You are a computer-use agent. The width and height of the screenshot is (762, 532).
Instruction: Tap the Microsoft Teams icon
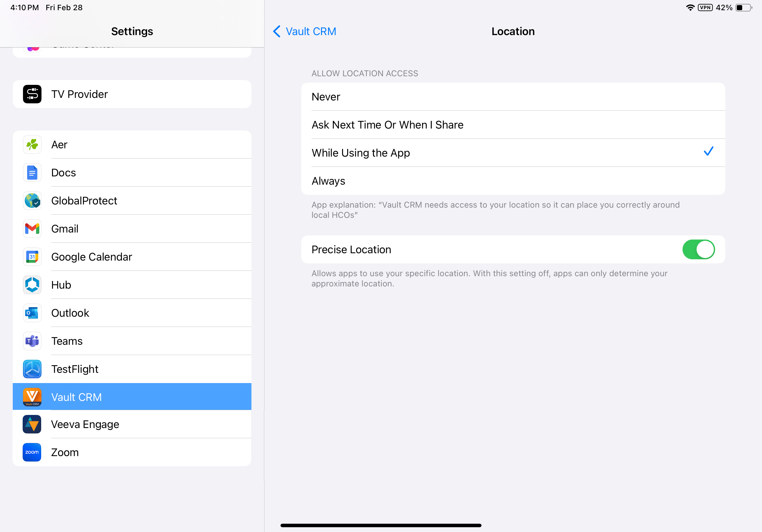(x=32, y=341)
